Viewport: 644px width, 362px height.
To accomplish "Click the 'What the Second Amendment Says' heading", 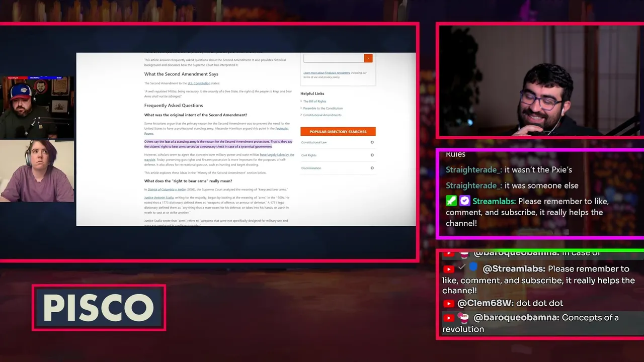I will pos(181,74).
